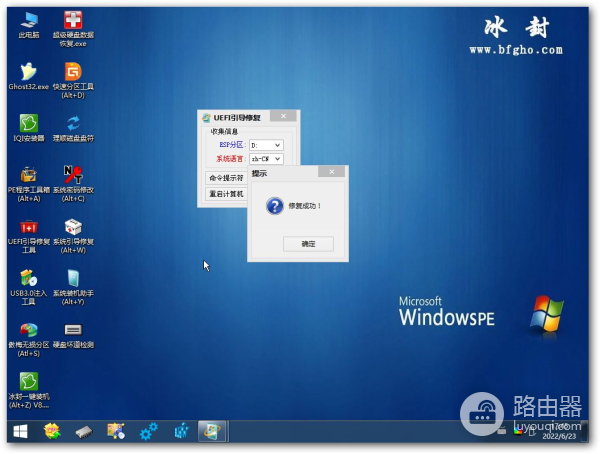Launch 超级硬盘数据恢复.exe from the desktop
This screenshot has height=454, width=600.
[x=73, y=20]
